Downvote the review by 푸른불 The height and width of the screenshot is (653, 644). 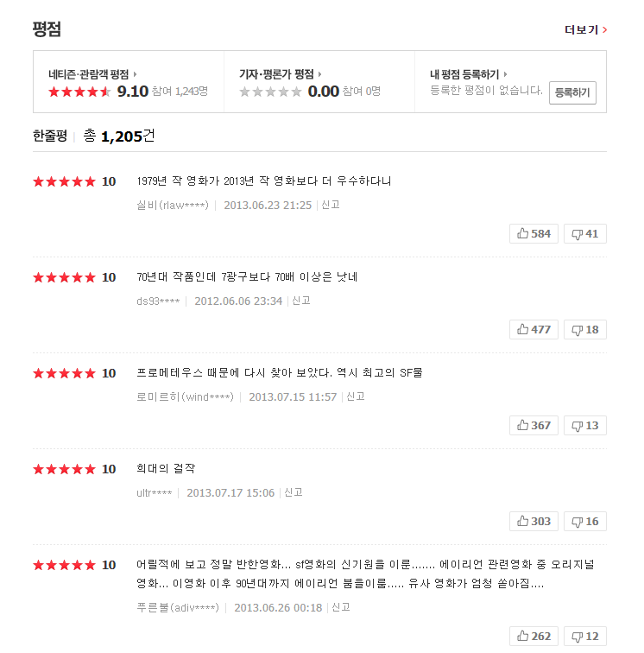584,637
